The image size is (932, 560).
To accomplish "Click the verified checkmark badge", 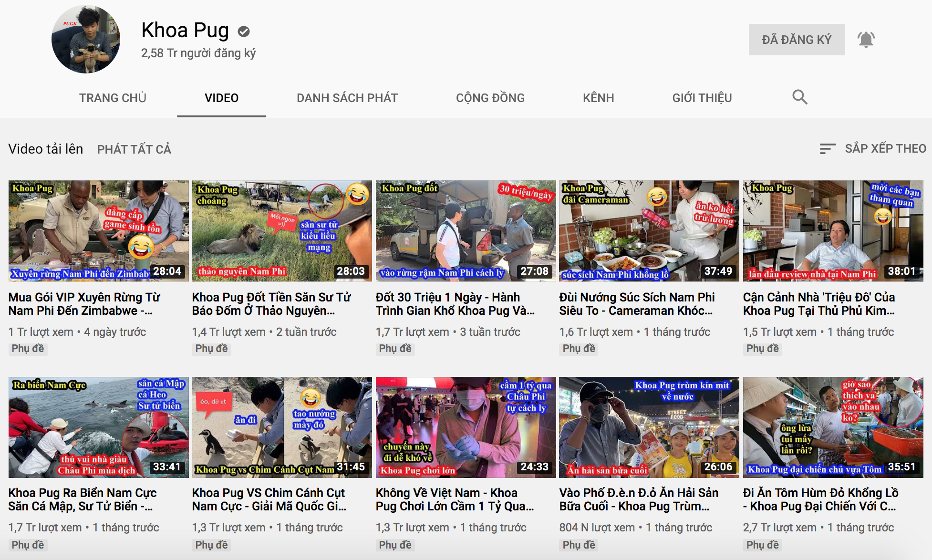I will (x=244, y=31).
